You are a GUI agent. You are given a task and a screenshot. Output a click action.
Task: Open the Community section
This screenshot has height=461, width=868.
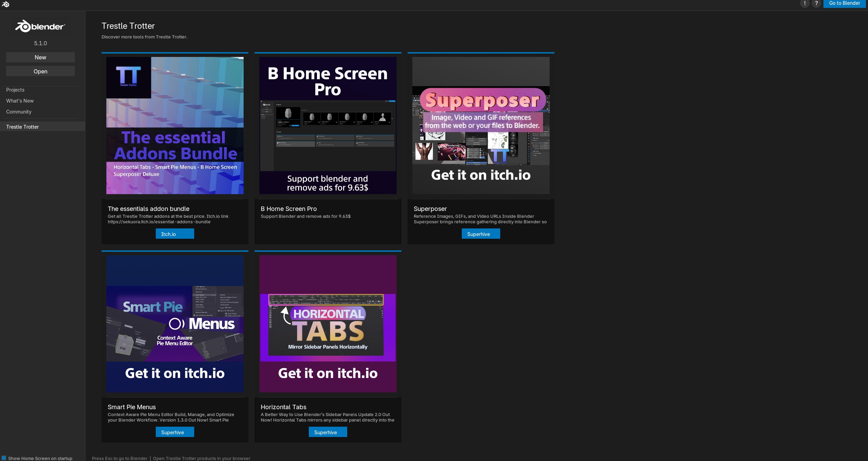coord(19,111)
